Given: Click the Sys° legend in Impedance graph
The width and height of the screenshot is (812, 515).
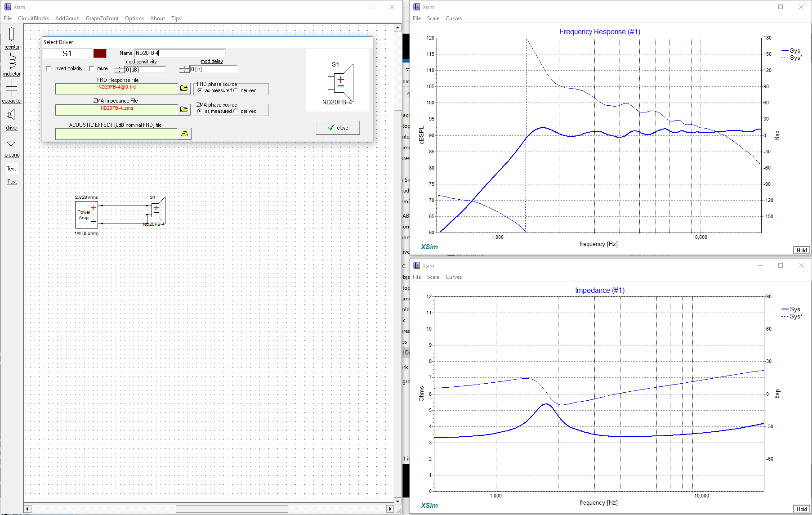Looking at the screenshot, I should [x=792, y=316].
